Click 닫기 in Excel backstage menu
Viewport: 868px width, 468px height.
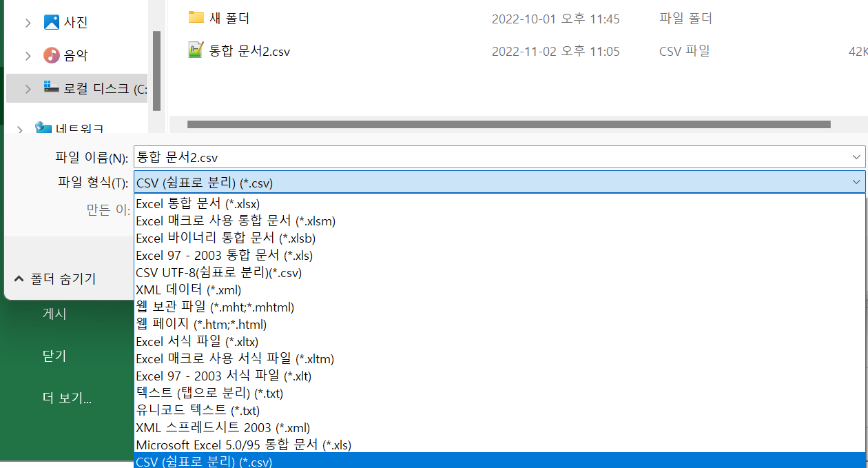click(54, 356)
